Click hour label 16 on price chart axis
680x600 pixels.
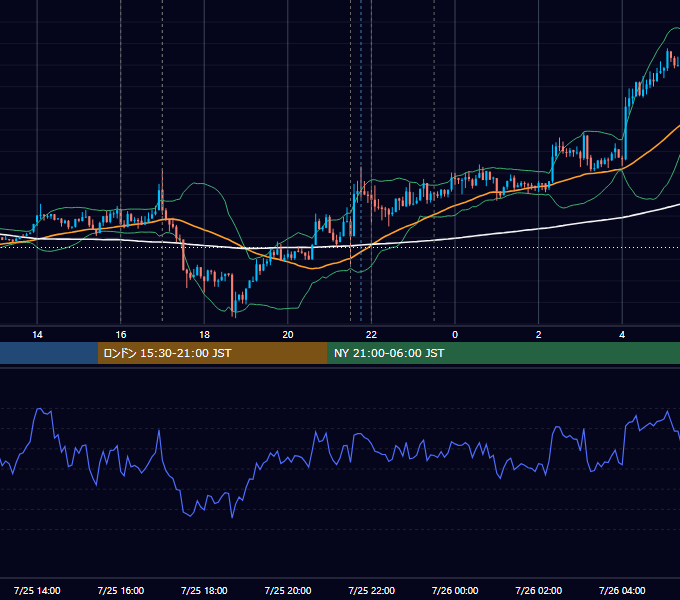[x=121, y=335]
